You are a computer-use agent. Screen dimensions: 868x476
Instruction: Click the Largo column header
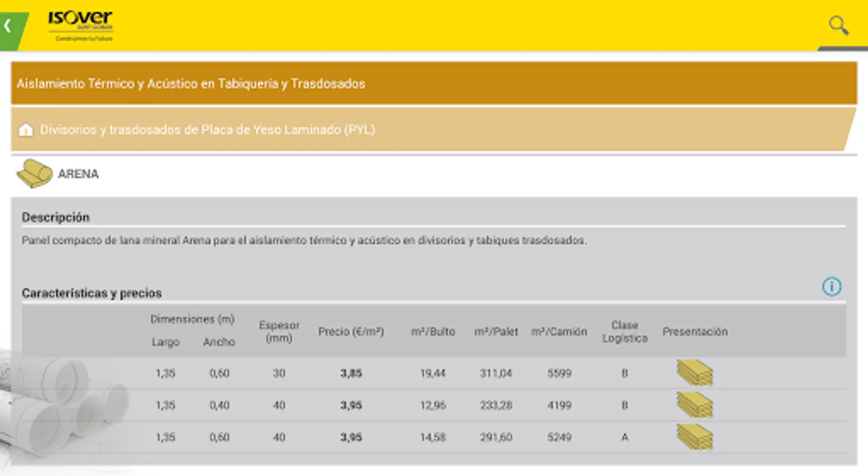coord(166,342)
